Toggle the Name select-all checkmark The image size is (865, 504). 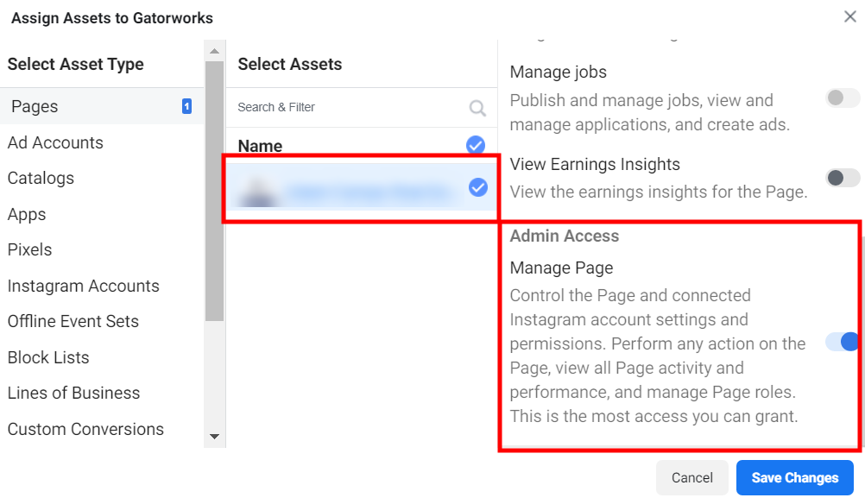pos(476,145)
